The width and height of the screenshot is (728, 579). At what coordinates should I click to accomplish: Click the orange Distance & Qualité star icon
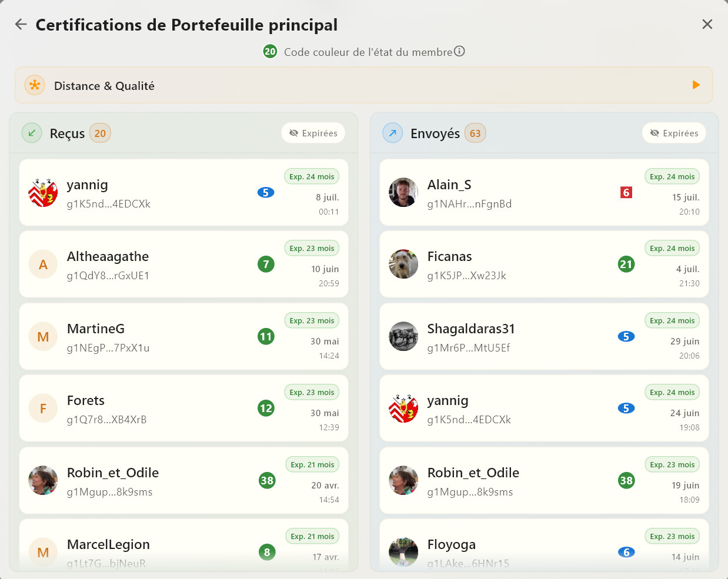click(35, 85)
